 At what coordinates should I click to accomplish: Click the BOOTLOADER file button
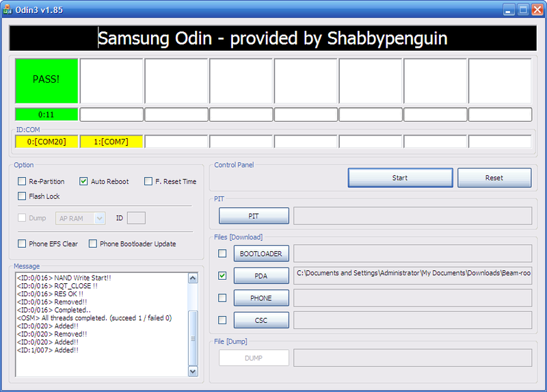pos(261,254)
